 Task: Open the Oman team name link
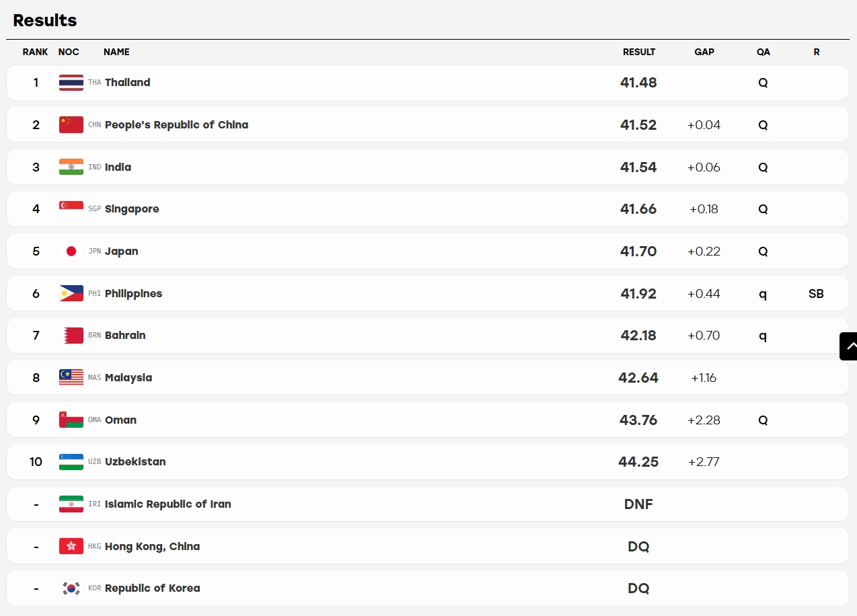(x=120, y=420)
